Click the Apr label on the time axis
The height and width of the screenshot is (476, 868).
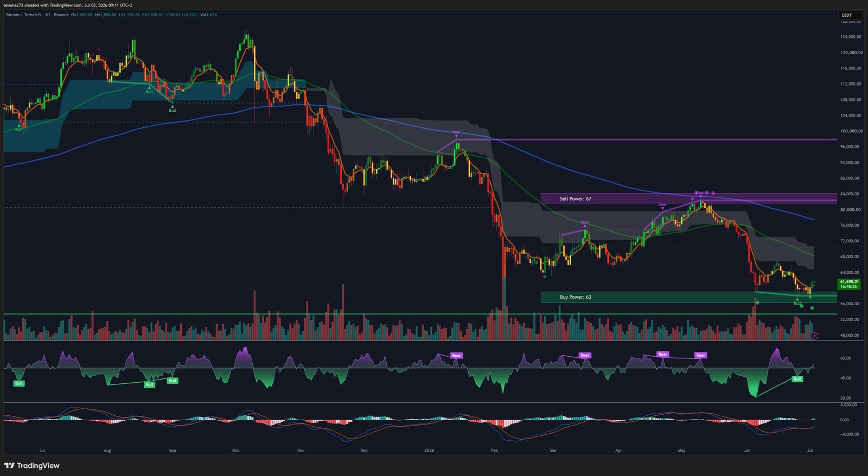[618, 451]
